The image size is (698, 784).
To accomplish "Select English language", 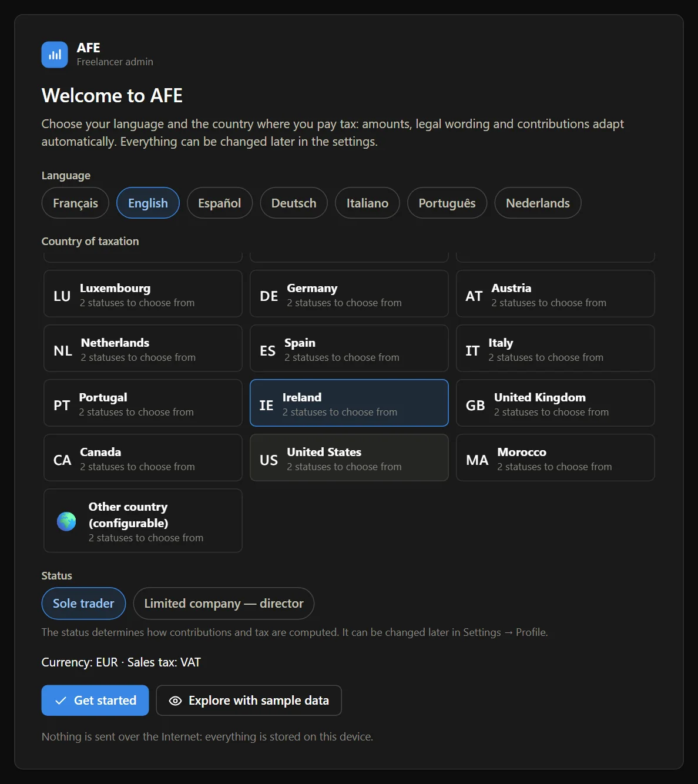I will pos(148,203).
